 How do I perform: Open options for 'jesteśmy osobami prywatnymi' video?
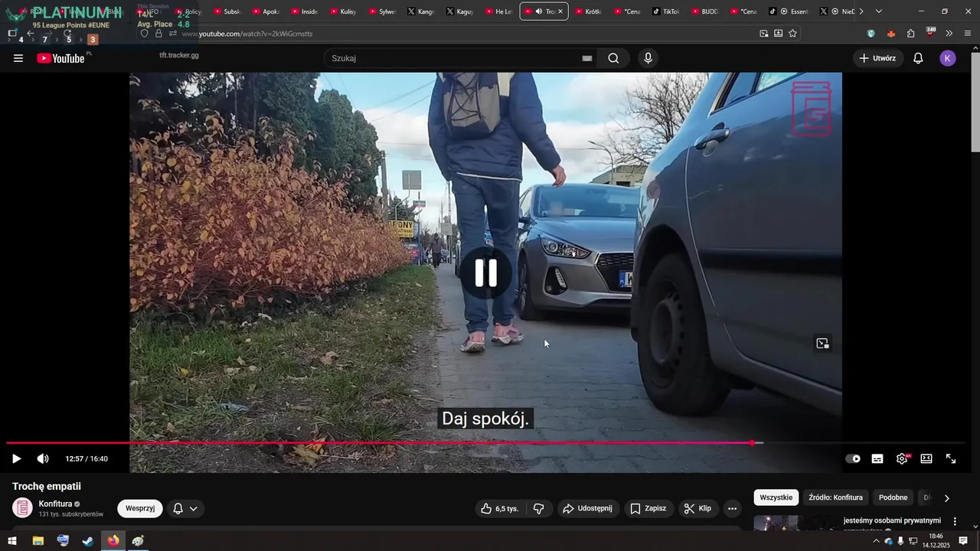pos(955,521)
